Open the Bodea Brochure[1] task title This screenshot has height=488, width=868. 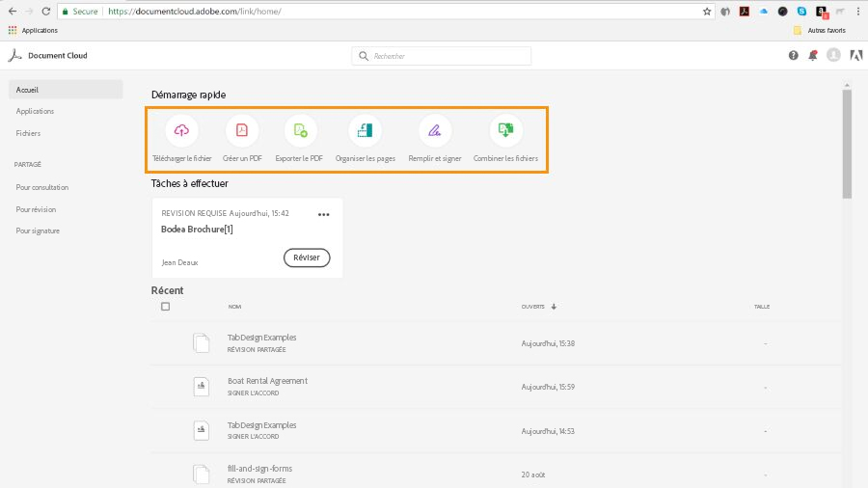point(197,230)
